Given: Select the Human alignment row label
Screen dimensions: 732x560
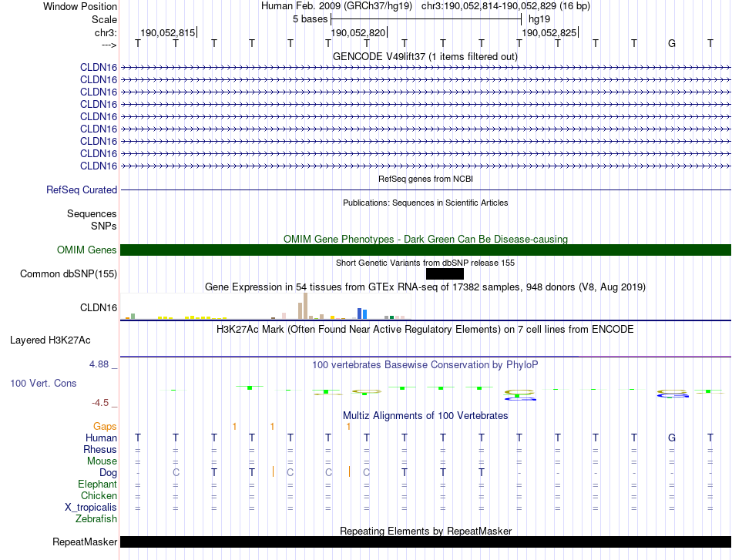Looking at the screenshot, I should pos(101,438).
